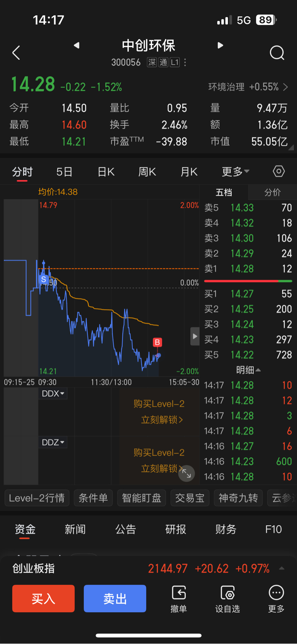Select 买1 bid price 14.27 row
The image size is (297, 644).
coord(248,294)
